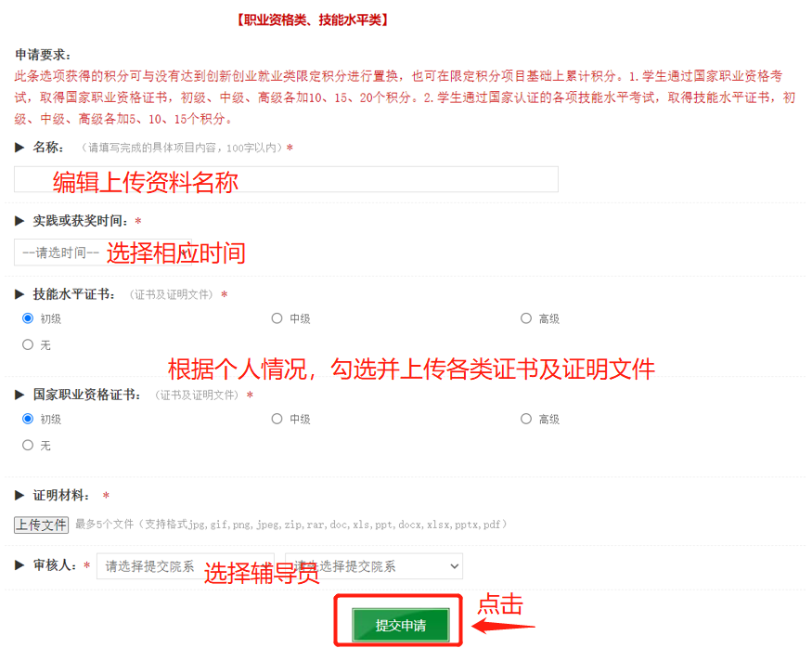
Task: Click the triangle marker beside 证明材料
Action: [x=19, y=496]
